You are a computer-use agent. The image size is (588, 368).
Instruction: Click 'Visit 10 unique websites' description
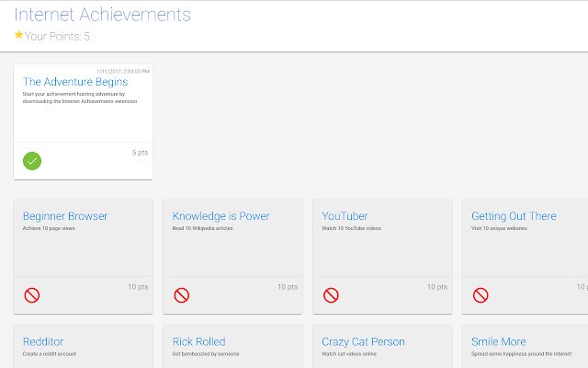(499, 228)
